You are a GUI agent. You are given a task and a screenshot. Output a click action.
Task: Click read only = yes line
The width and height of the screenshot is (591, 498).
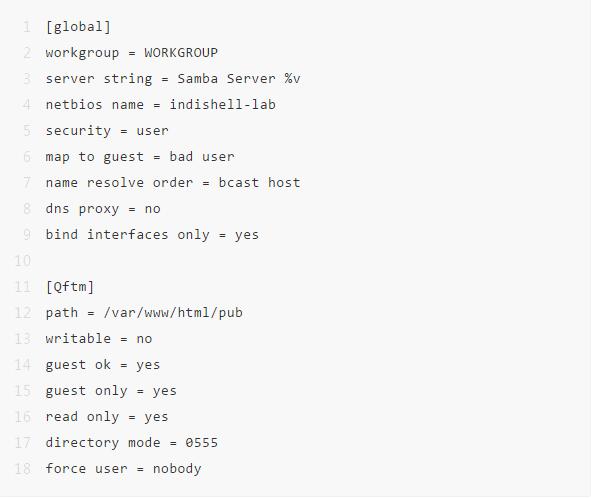[107, 417]
